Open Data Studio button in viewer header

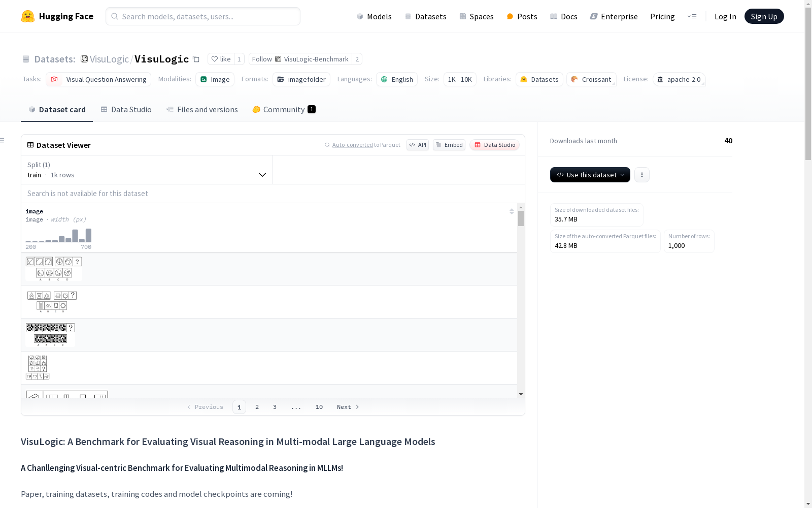point(495,145)
